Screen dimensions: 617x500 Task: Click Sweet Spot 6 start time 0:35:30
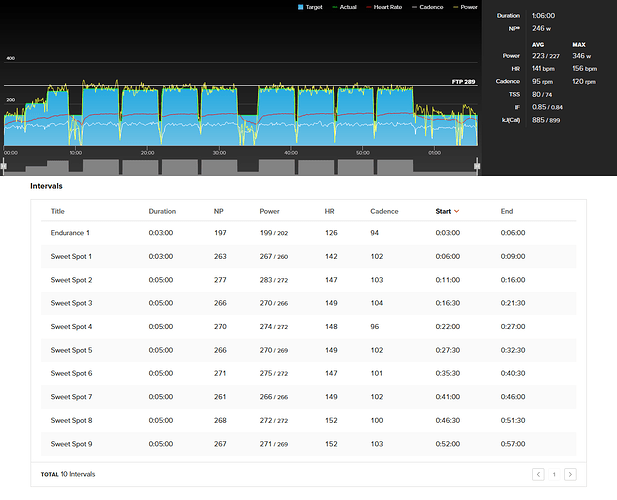pos(448,373)
